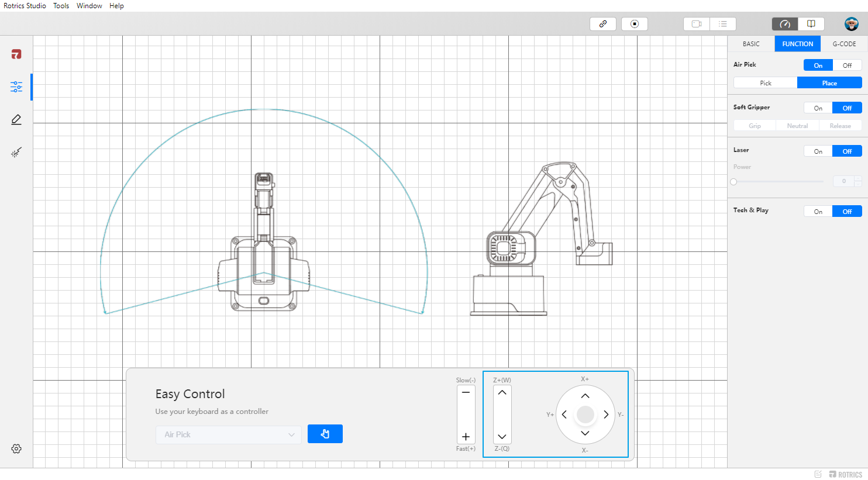Switch to BASIC tab
This screenshot has height=480, width=868.
click(751, 44)
